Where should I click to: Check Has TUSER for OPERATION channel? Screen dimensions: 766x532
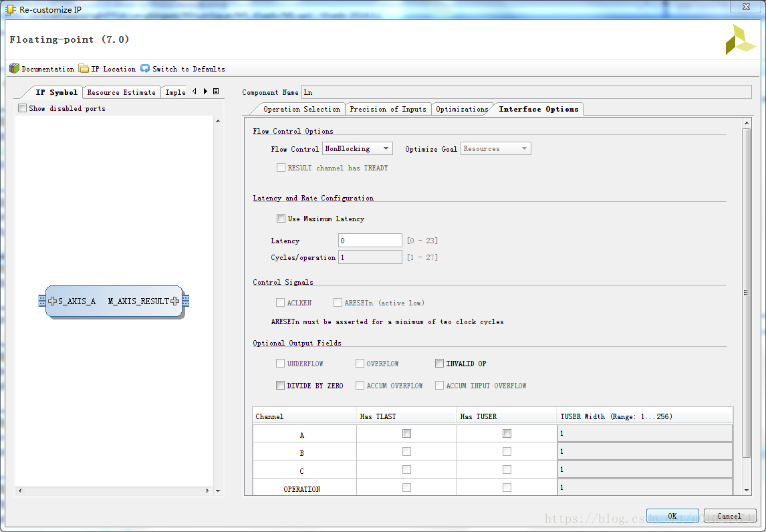[507, 487]
